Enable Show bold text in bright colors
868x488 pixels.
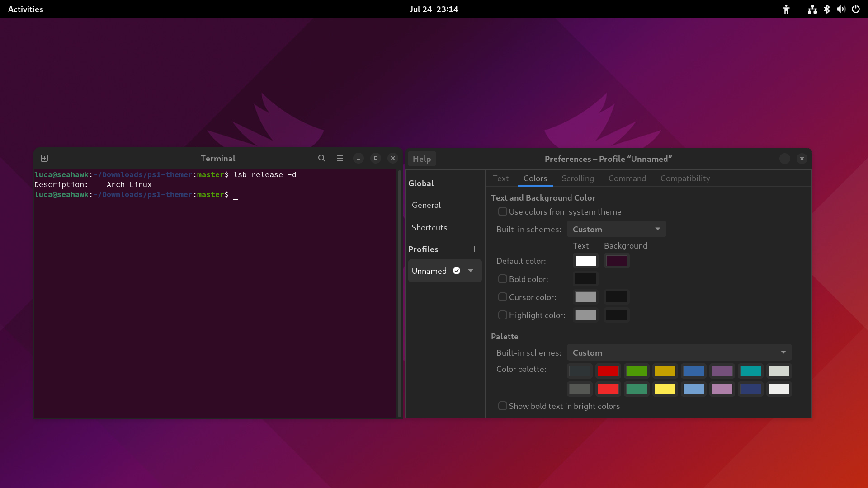502,406
